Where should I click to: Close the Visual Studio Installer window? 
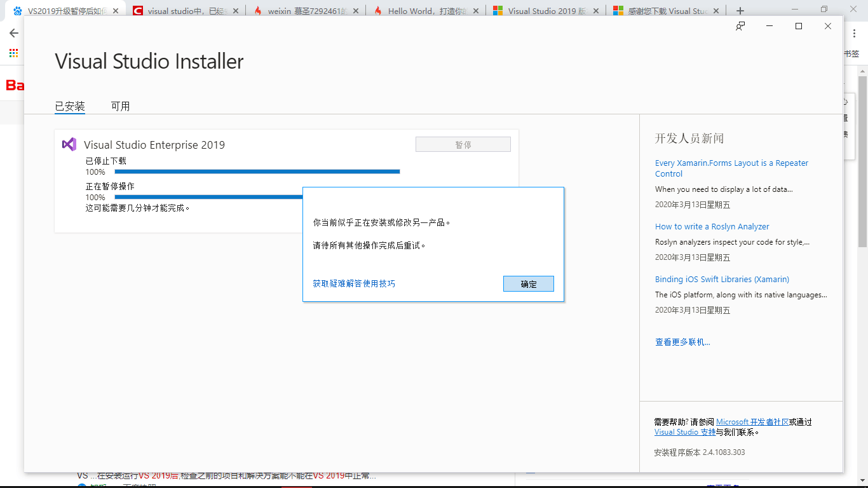(828, 26)
